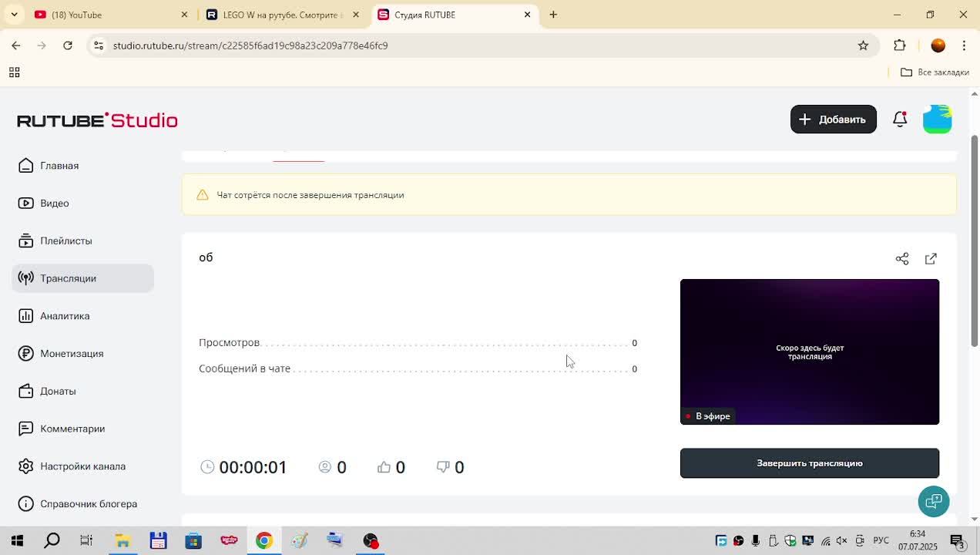The image size is (980, 555).
Task: Open Microsoft Store on the taskbar
Action: pos(193,540)
